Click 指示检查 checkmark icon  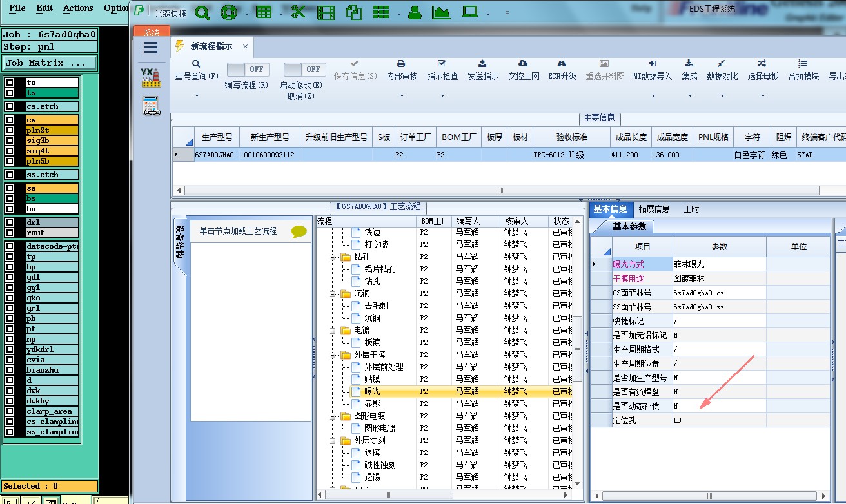[x=442, y=64]
